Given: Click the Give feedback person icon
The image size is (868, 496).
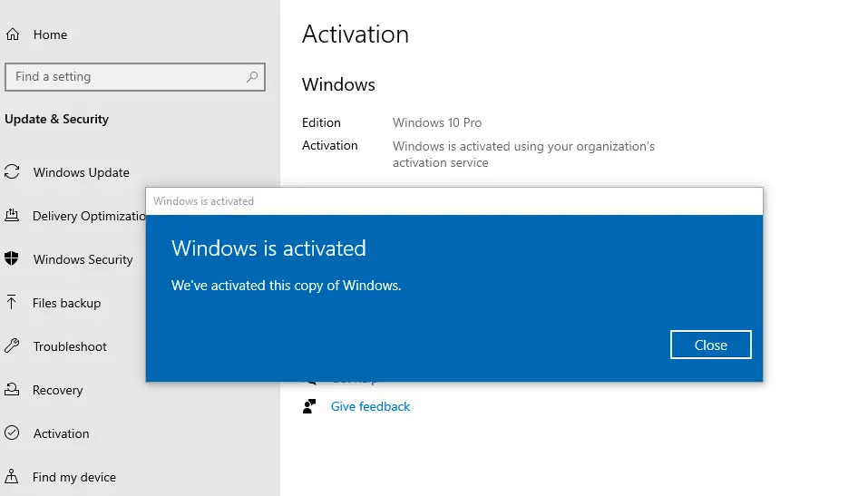Looking at the screenshot, I should pyautogui.click(x=309, y=406).
